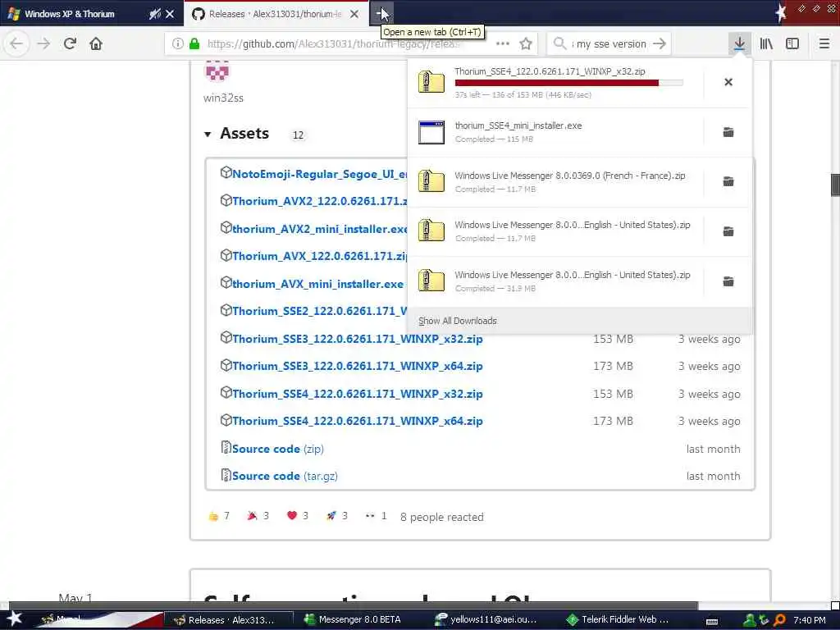Click the search box with 'my sse version'

tap(608, 43)
